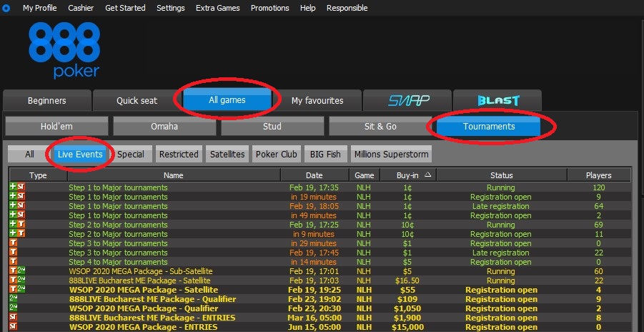Click the orange T icon in the Step 3 row starting in 29 minutes
This screenshot has width=644, height=332.
click(x=13, y=243)
